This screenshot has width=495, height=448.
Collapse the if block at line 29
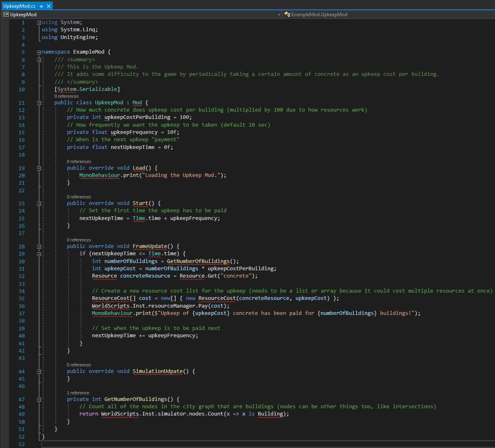click(39, 254)
